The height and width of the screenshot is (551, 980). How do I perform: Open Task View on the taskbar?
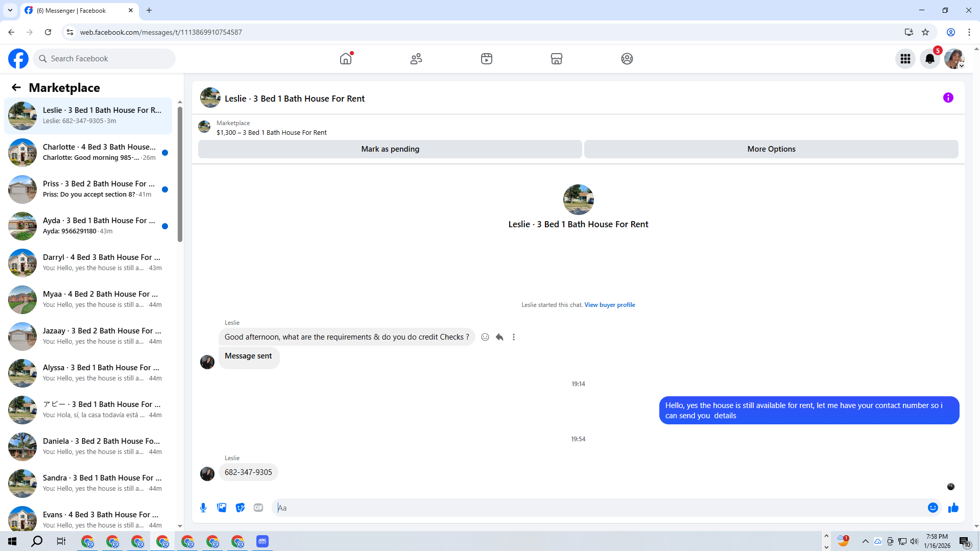(61, 541)
